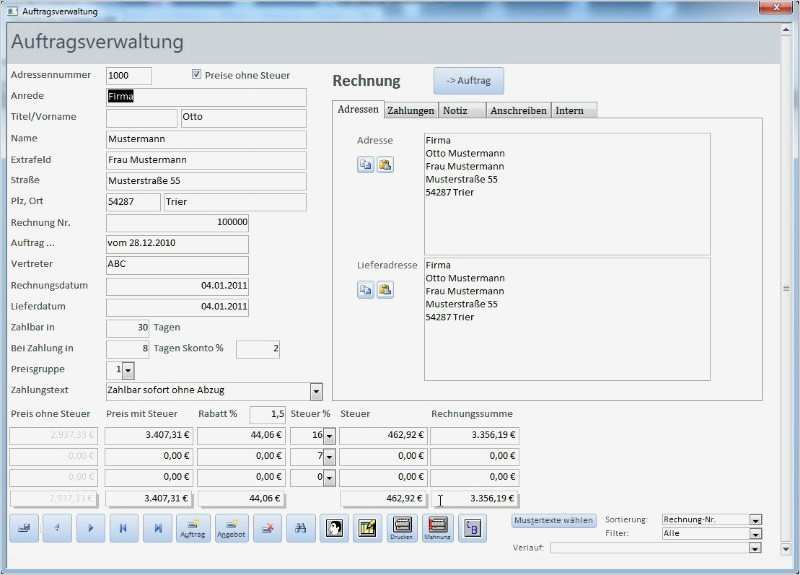Expand the Zahlungstext dropdown
The width and height of the screenshot is (800, 575).
[316, 391]
